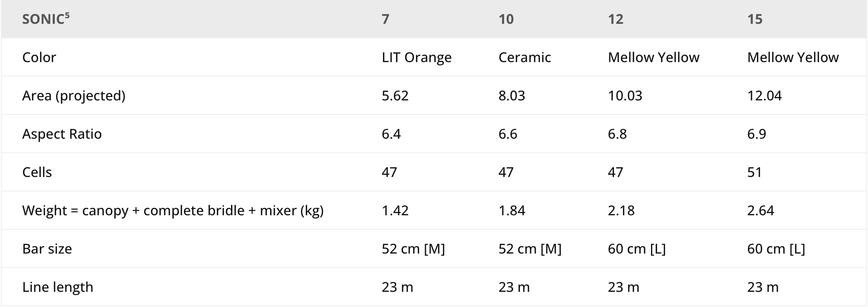Select the size 12 bar size cell
This screenshot has width=868, height=308.
tap(637, 249)
